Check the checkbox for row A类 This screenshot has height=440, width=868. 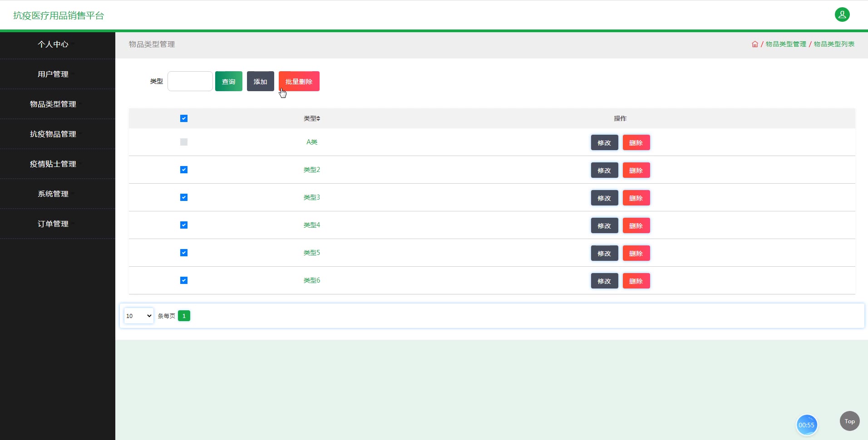click(184, 142)
